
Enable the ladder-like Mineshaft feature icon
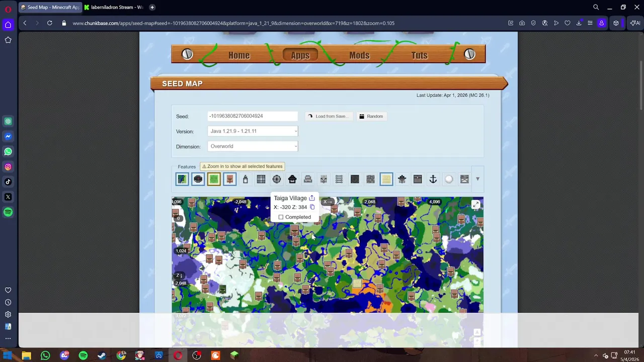[x=339, y=179]
